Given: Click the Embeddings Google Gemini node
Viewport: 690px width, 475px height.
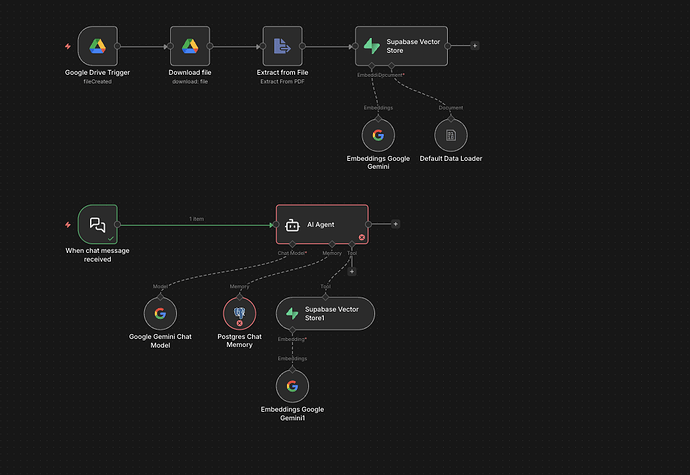Looking at the screenshot, I should (x=378, y=135).
